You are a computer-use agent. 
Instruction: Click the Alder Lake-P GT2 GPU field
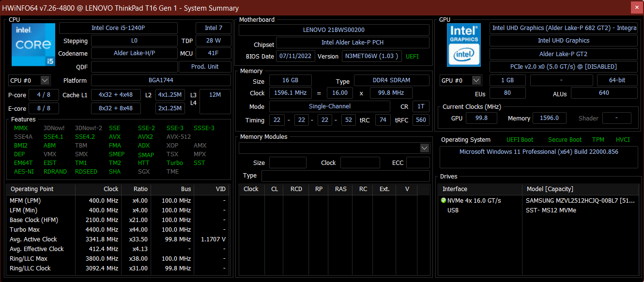tap(564, 54)
